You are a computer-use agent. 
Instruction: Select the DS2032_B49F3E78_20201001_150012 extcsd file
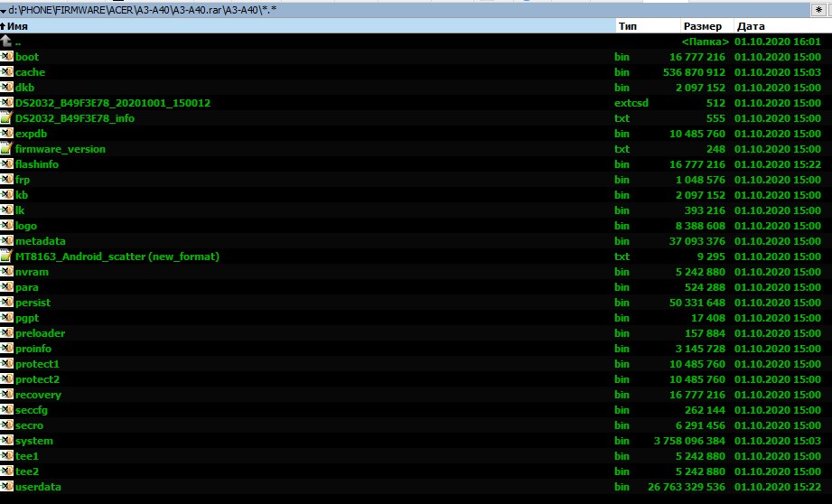pos(113,103)
